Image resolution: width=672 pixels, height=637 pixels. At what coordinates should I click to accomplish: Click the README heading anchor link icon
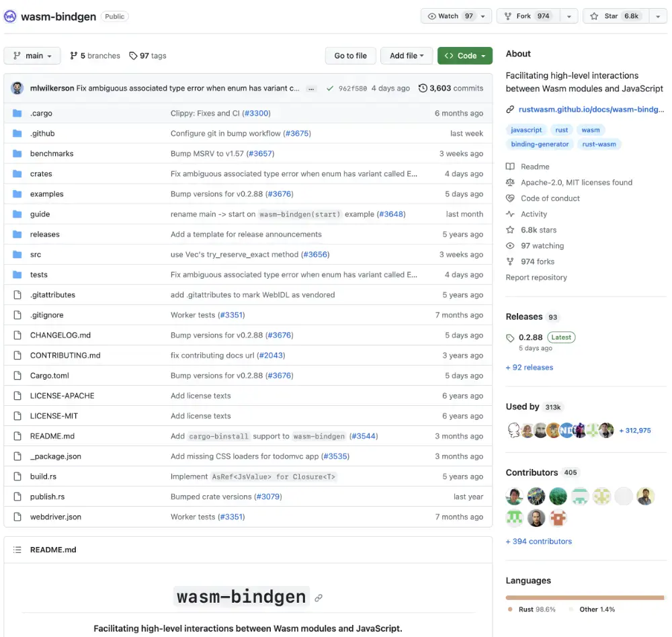pos(319,597)
